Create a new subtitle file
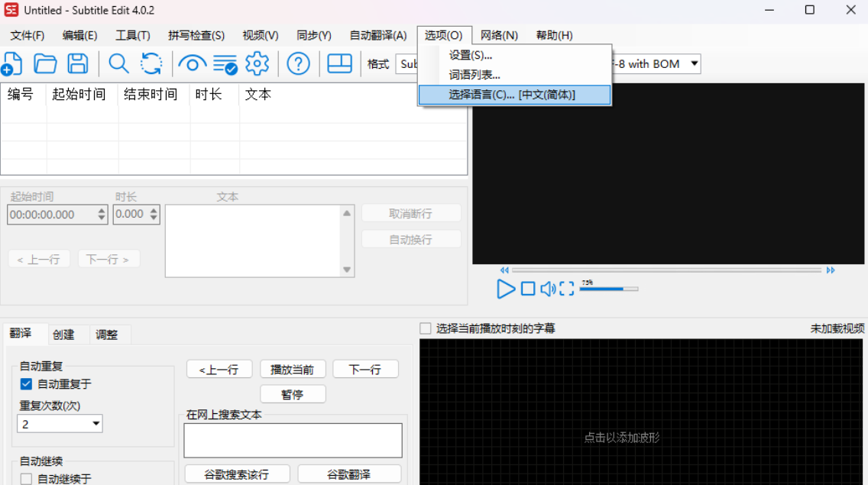The height and width of the screenshot is (485, 868). pyautogui.click(x=12, y=64)
